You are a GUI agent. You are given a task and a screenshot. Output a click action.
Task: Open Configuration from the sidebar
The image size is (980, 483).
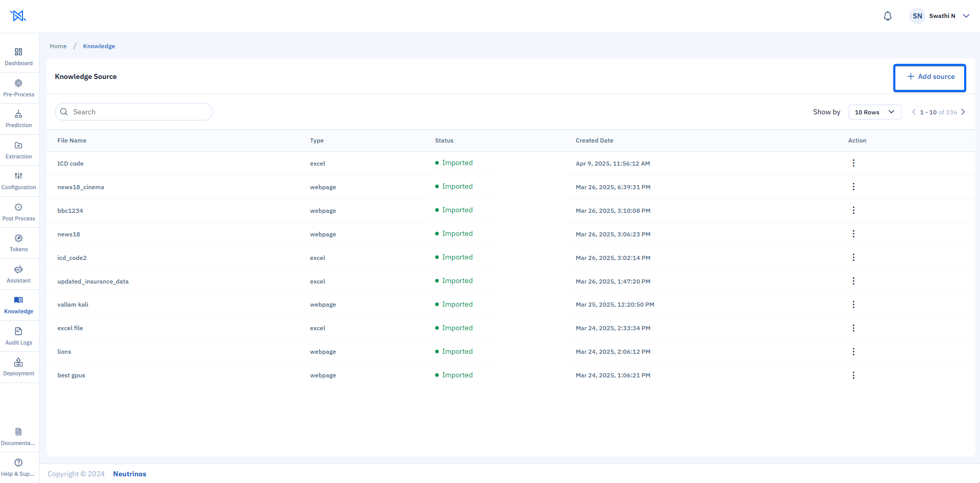coord(18,181)
